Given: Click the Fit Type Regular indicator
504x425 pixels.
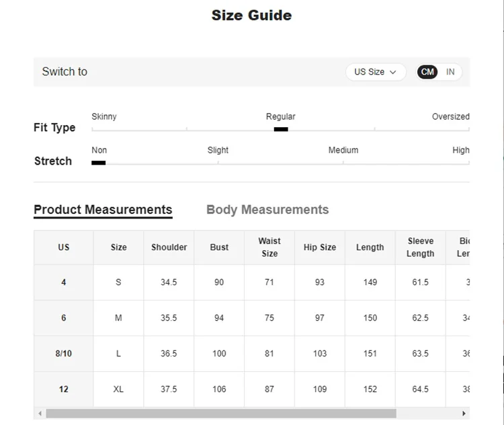Looking at the screenshot, I should click(x=281, y=129).
